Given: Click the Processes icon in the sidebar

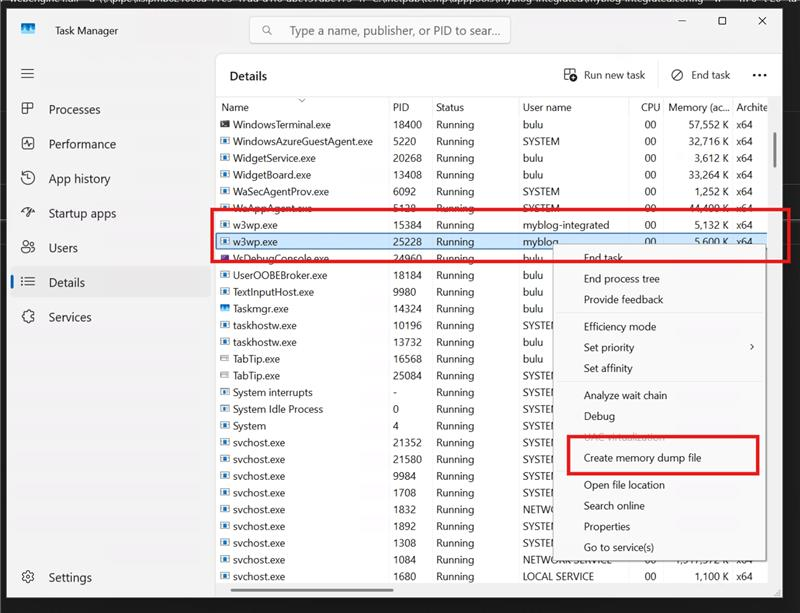Looking at the screenshot, I should [28, 109].
